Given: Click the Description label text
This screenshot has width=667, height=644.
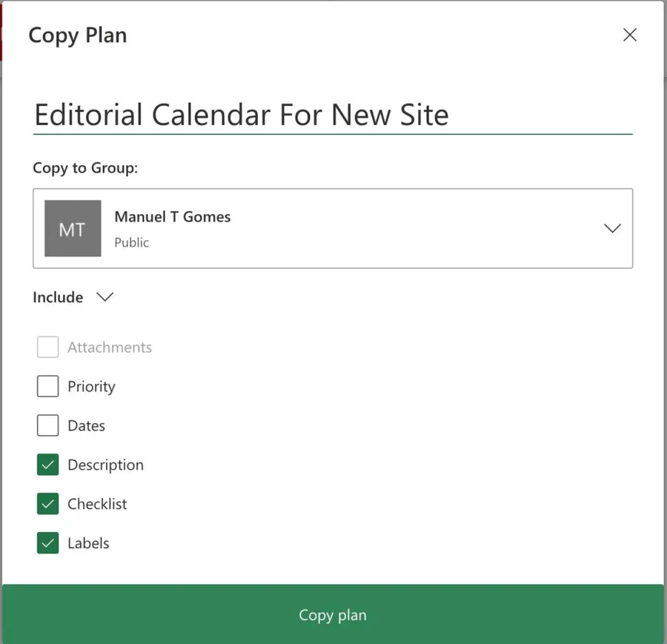Looking at the screenshot, I should click(x=105, y=465).
